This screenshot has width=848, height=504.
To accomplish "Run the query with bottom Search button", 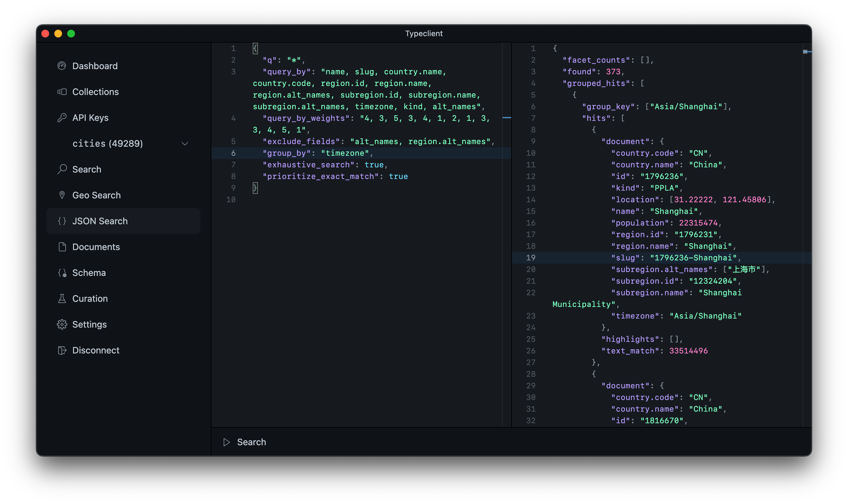I will click(245, 442).
